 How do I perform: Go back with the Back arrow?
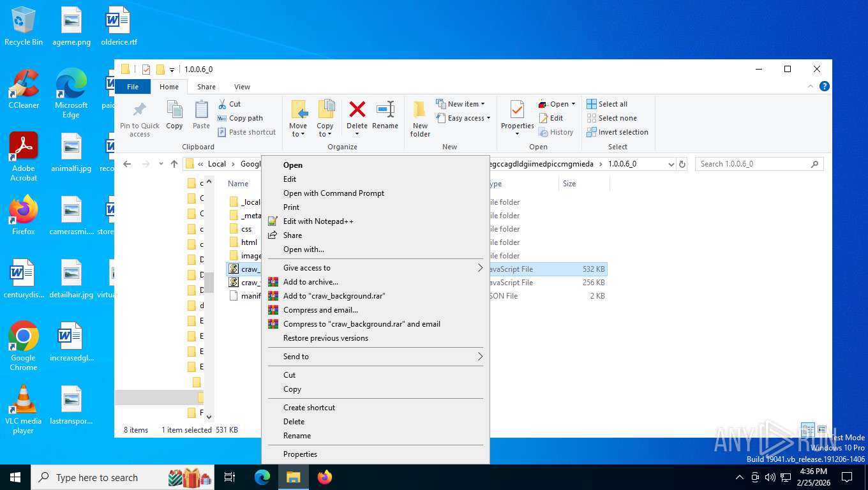[127, 164]
